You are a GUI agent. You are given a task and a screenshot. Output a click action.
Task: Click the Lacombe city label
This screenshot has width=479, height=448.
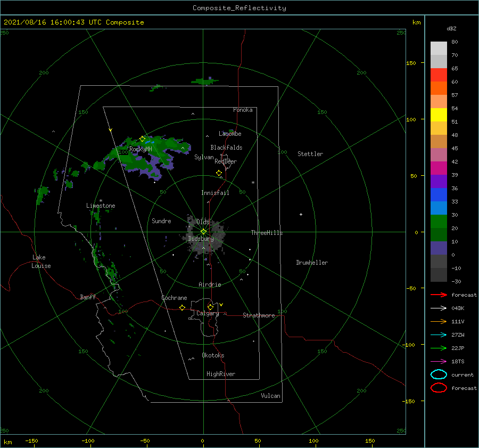[x=230, y=134]
